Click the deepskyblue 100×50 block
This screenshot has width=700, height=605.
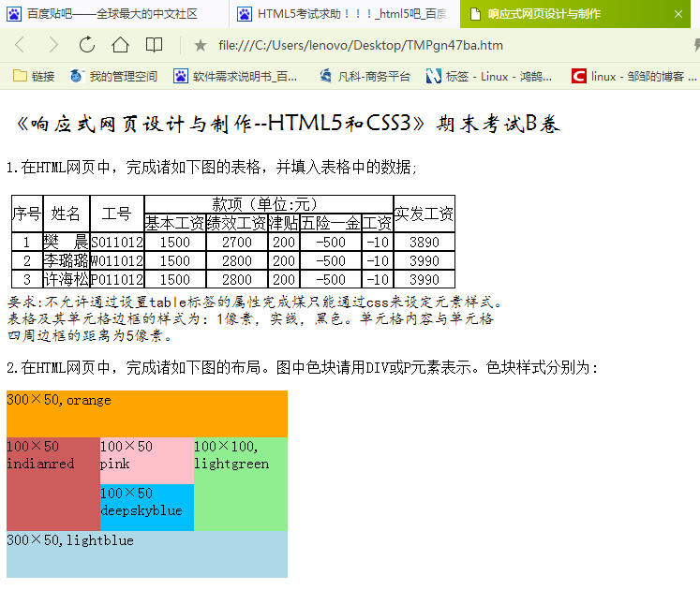147,508
